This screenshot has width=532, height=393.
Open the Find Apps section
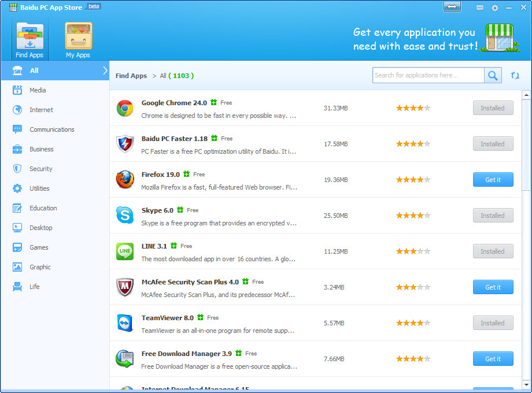coord(29,40)
